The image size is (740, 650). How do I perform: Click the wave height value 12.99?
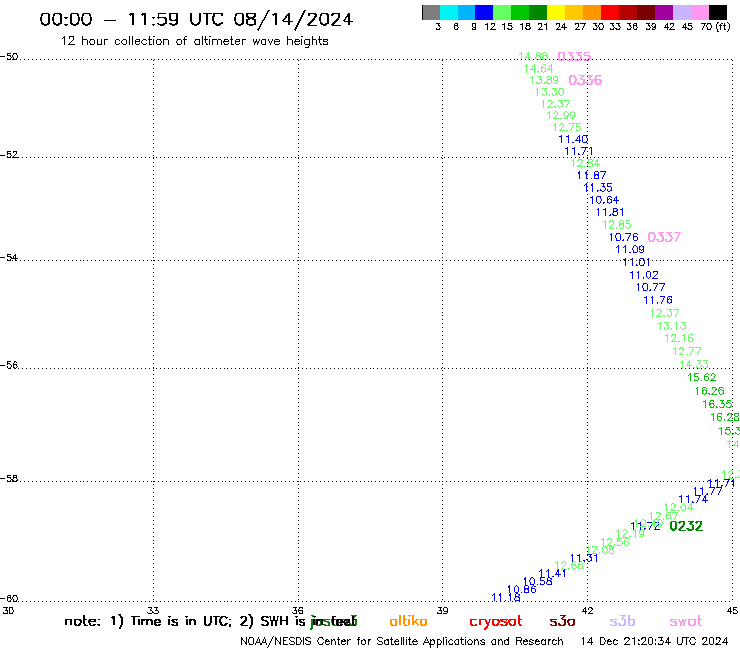(x=561, y=115)
